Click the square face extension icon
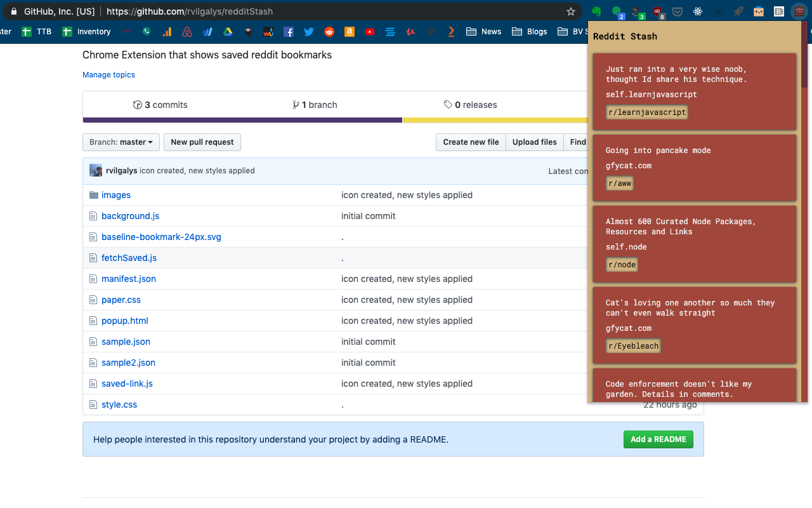Image resolution: width=812 pixels, height=508 pixels. 758,11
